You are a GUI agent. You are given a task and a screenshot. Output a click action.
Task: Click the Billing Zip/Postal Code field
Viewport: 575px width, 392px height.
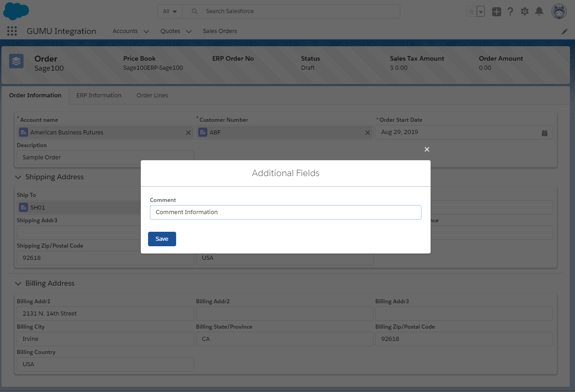coord(464,339)
